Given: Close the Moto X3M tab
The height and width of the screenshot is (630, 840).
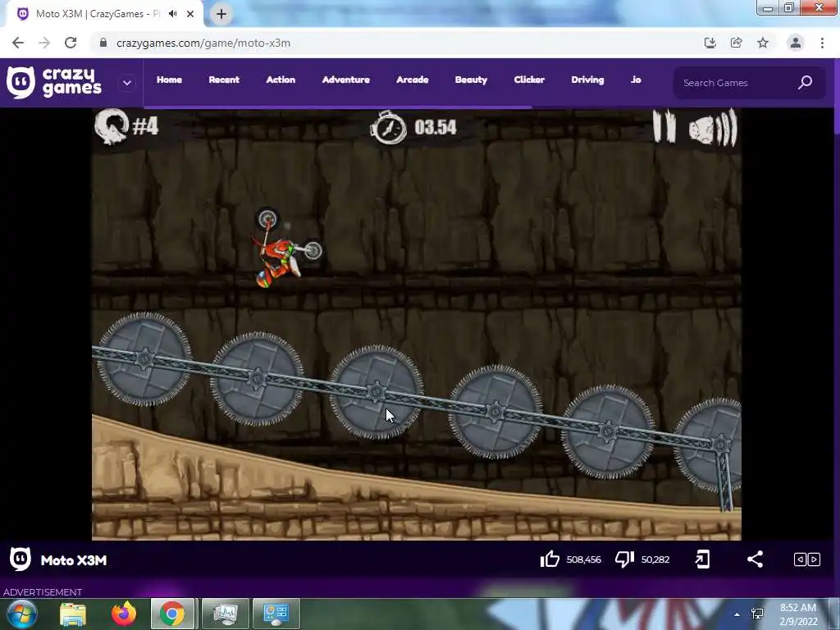Looking at the screenshot, I should 190,14.
